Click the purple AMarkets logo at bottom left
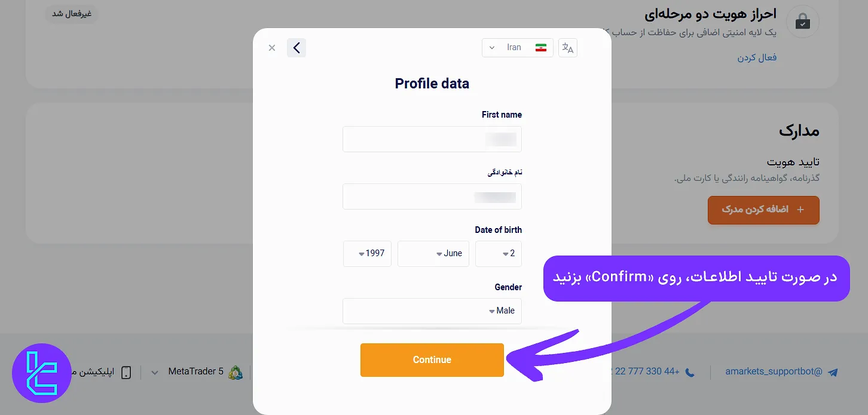 [42, 373]
